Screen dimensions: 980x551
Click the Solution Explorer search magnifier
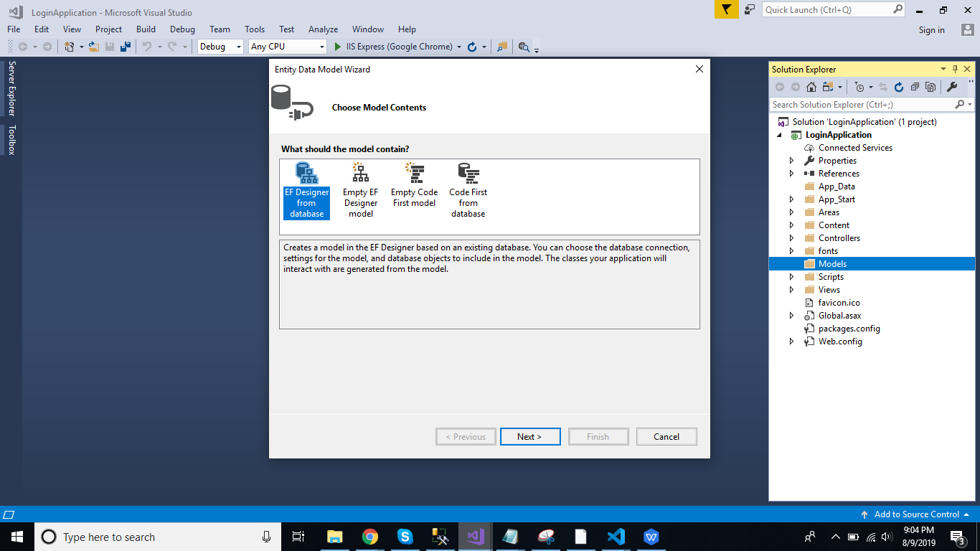(x=960, y=105)
